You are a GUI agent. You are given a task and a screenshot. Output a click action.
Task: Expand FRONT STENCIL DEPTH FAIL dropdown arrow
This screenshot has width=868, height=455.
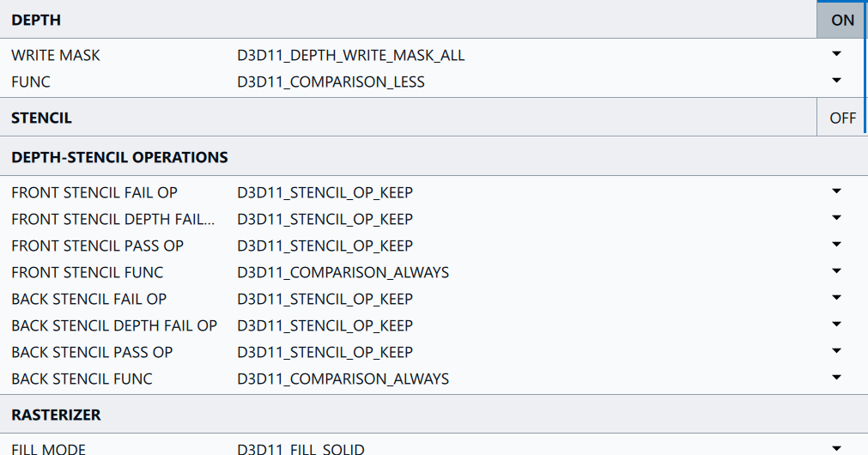[x=836, y=218]
